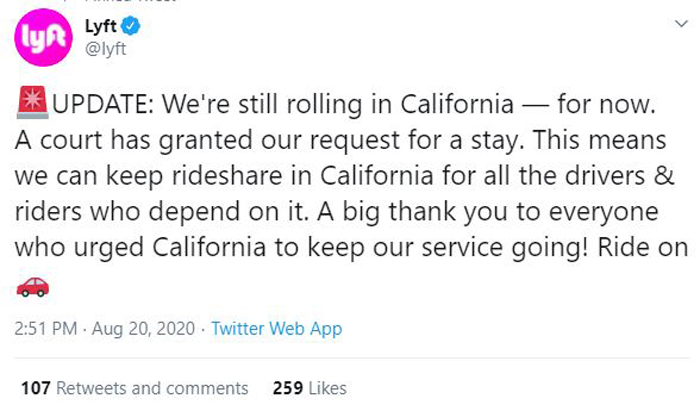Click the 107 retweet count number
This screenshot has height=411, width=700.
36,388
